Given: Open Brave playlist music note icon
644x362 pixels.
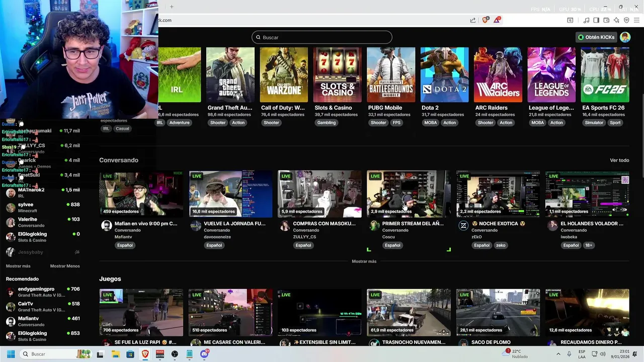Looking at the screenshot, I should pos(586,20).
